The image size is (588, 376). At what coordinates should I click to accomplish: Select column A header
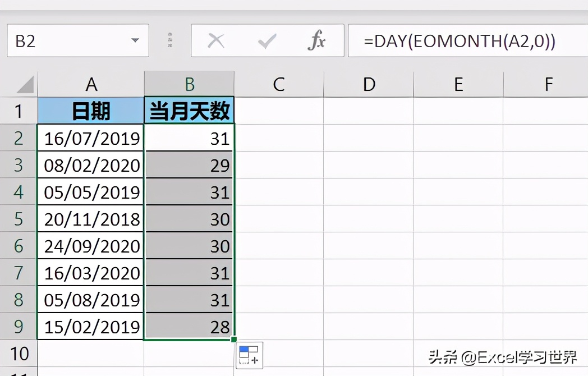91,84
